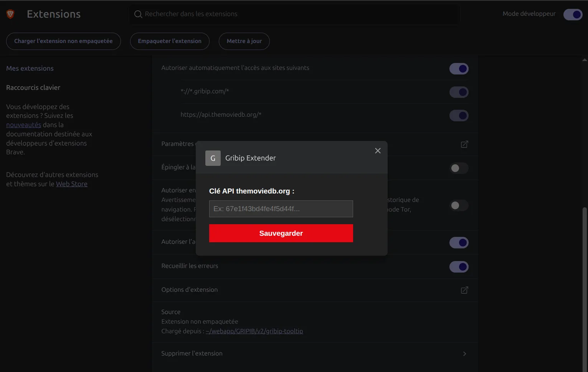Toggle the private navigation permission switch
Image resolution: width=588 pixels, height=372 pixels.
(x=459, y=205)
